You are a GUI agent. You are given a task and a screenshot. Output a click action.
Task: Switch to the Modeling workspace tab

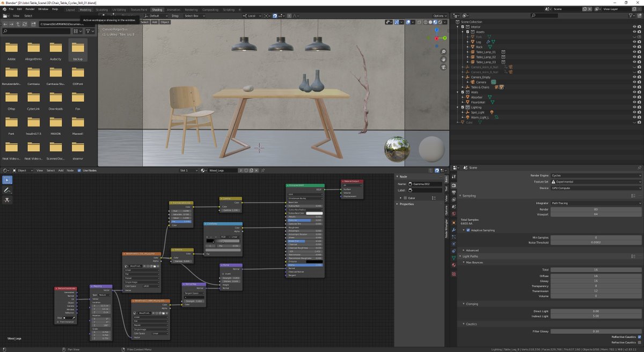pyautogui.click(x=85, y=10)
